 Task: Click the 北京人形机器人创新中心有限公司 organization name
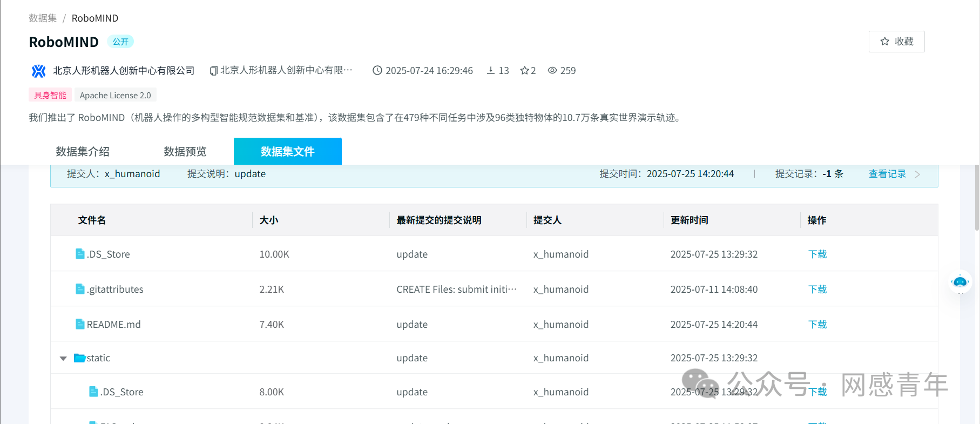coord(124,71)
